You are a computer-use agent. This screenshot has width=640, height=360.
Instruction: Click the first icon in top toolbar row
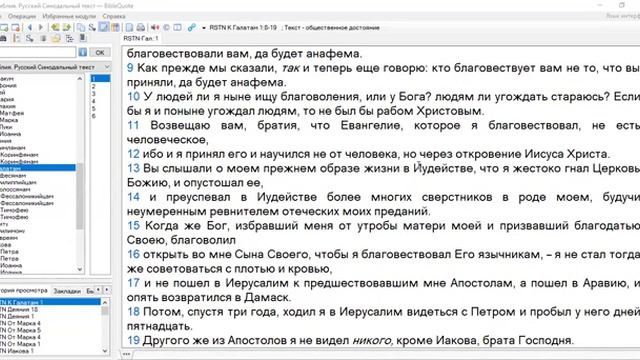tap(4, 28)
